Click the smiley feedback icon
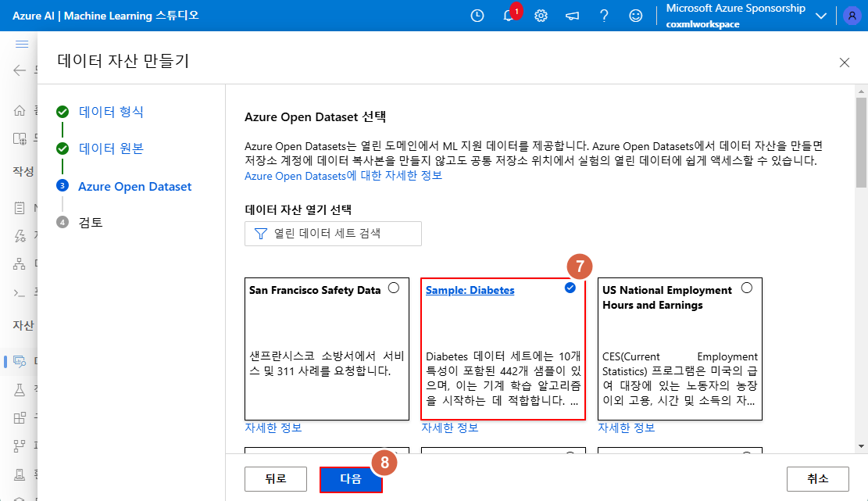The height and width of the screenshot is (501, 868). 635,16
